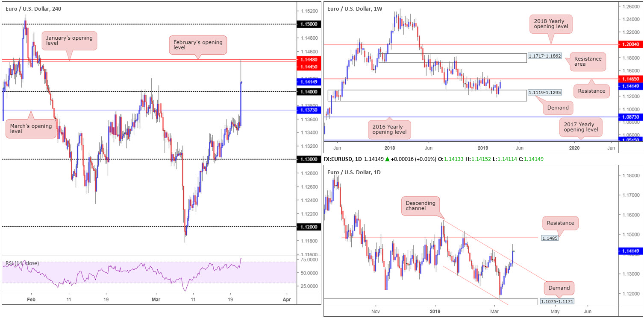The width and height of the screenshot is (644, 318).
Task: Click the Apr date on 240 chart axis
Action: (287, 300)
